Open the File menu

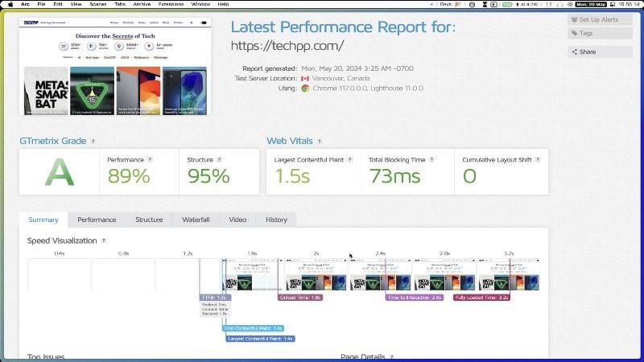[41, 4]
